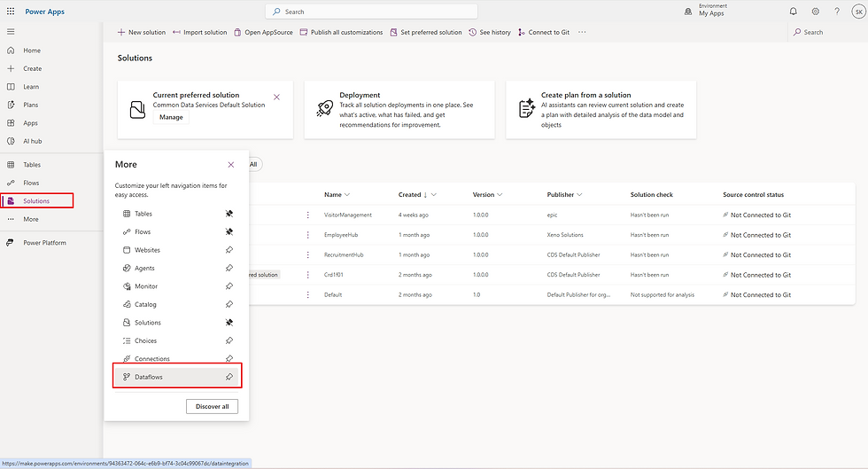Open more options for VisitorManagement row
This screenshot has height=469, width=868.
pyautogui.click(x=308, y=215)
